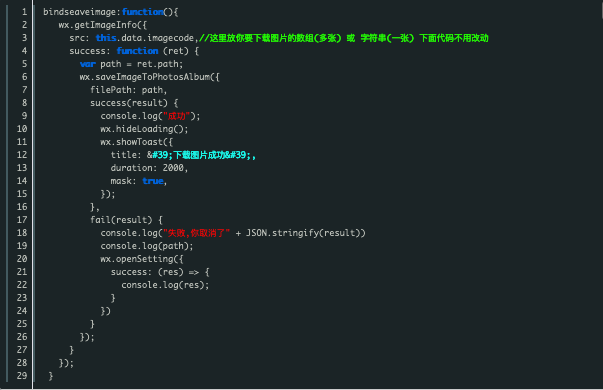This screenshot has width=603, height=390.
Task: Click wx.hideLoading() statement
Action: [145, 129]
